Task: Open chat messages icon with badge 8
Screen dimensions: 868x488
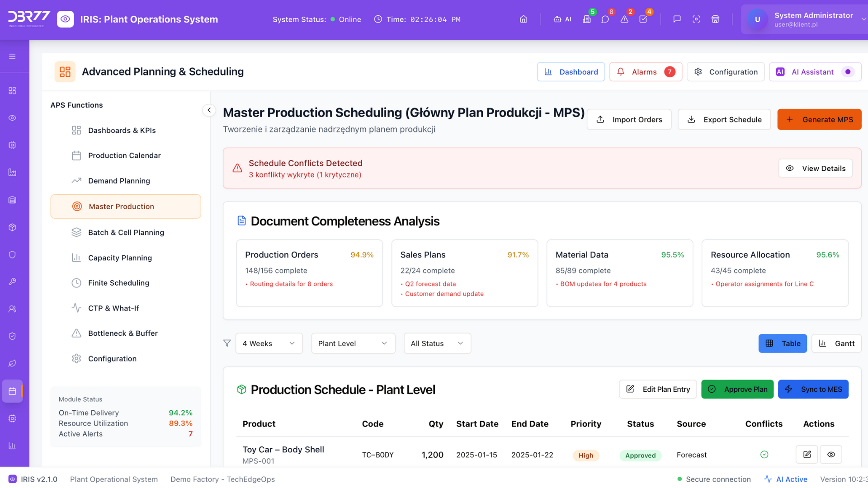Action: tap(605, 19)
